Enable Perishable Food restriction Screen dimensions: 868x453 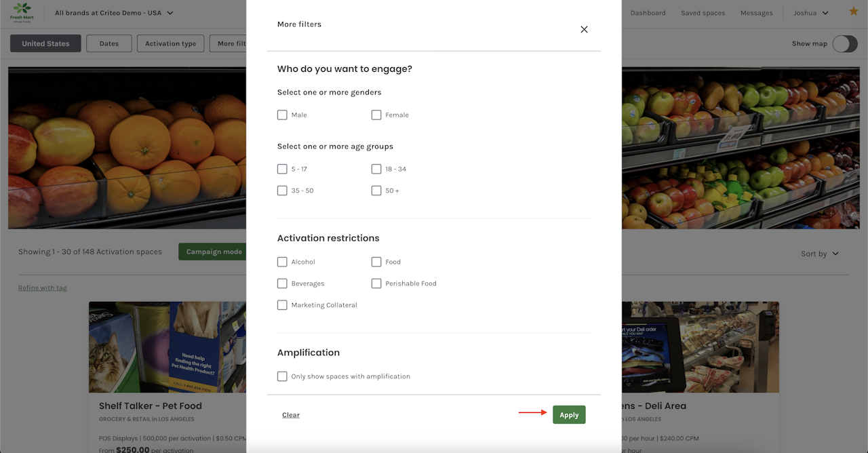(x=376, y=283)
